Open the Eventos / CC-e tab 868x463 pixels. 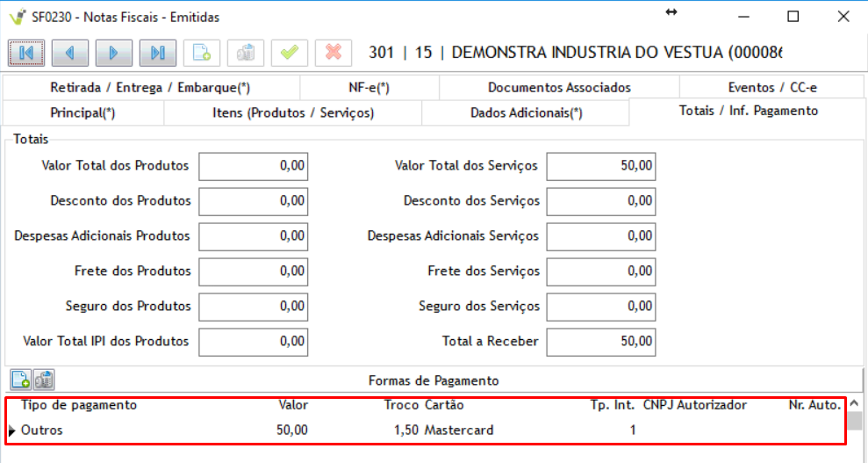(772, 88)
